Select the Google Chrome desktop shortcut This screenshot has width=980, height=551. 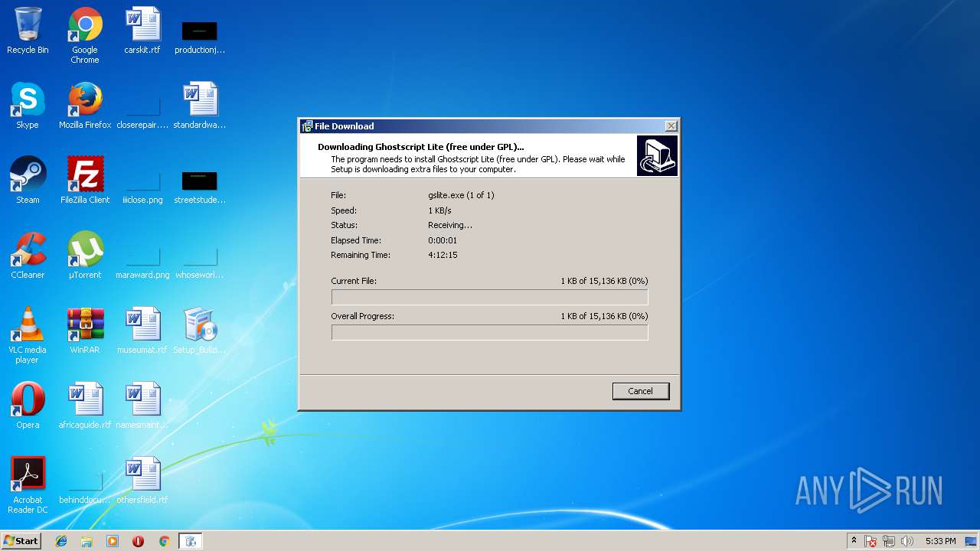pyautogui.click(x=85, y=35)
